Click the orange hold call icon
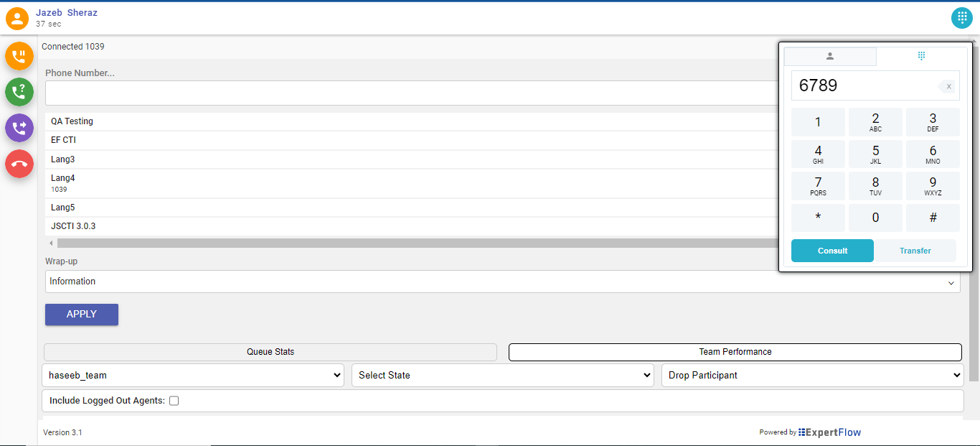 (x=19, y=56)
